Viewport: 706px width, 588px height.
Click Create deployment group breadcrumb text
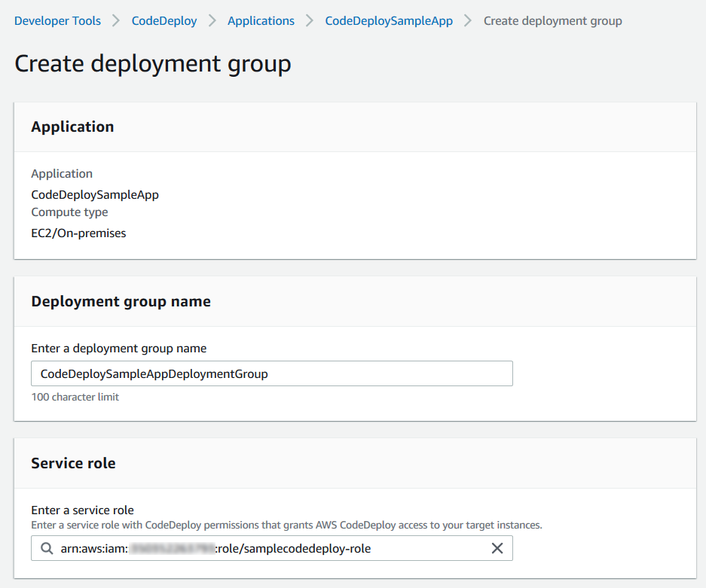coord(552,20)
